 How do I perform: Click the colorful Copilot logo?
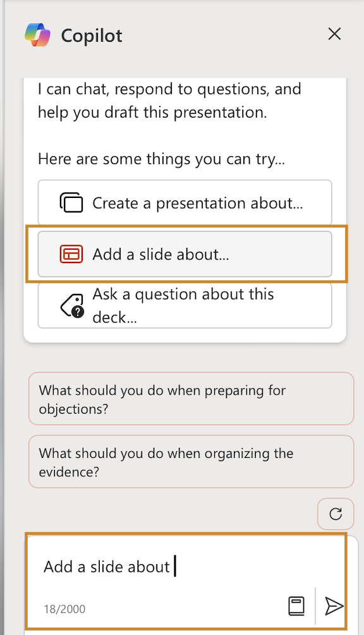[x=37, y=35]
